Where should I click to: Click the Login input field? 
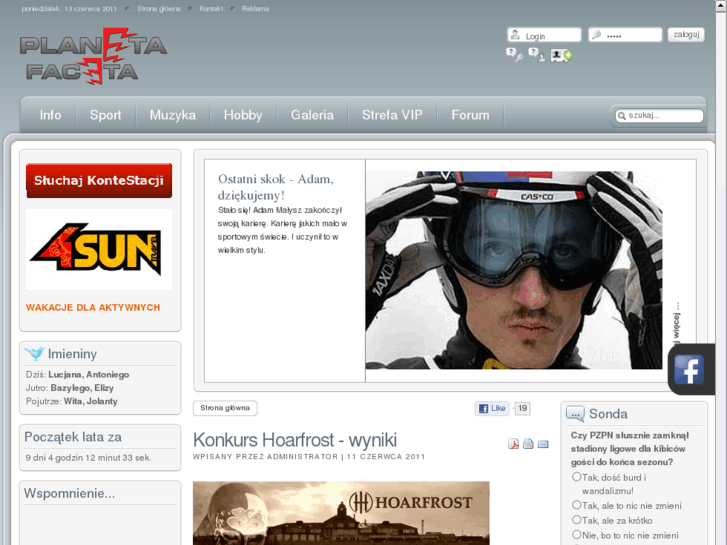coord(544,35)
